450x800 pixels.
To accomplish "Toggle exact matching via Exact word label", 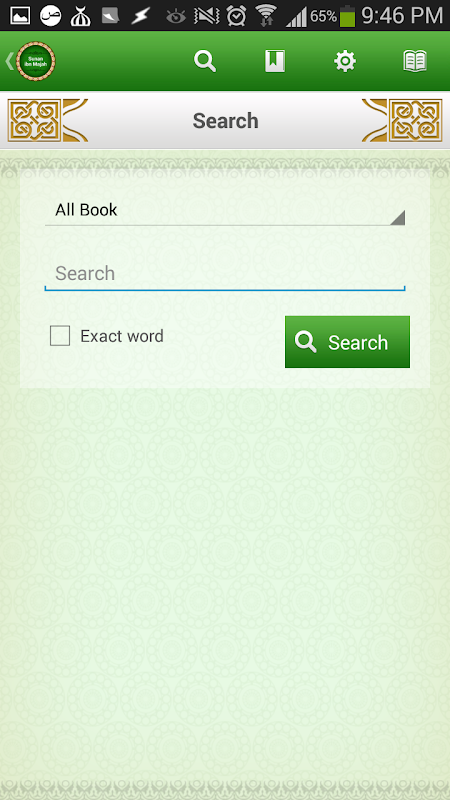I will point(122,336).
